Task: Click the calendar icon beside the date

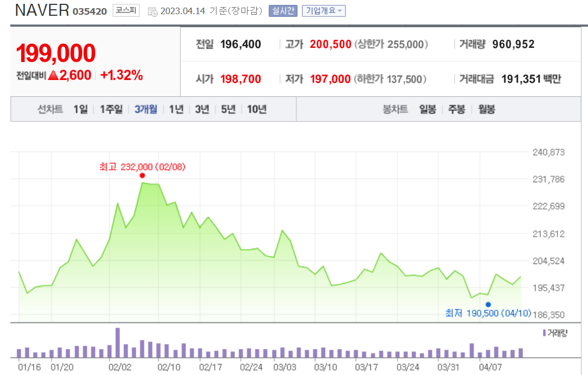Action: 153,11
